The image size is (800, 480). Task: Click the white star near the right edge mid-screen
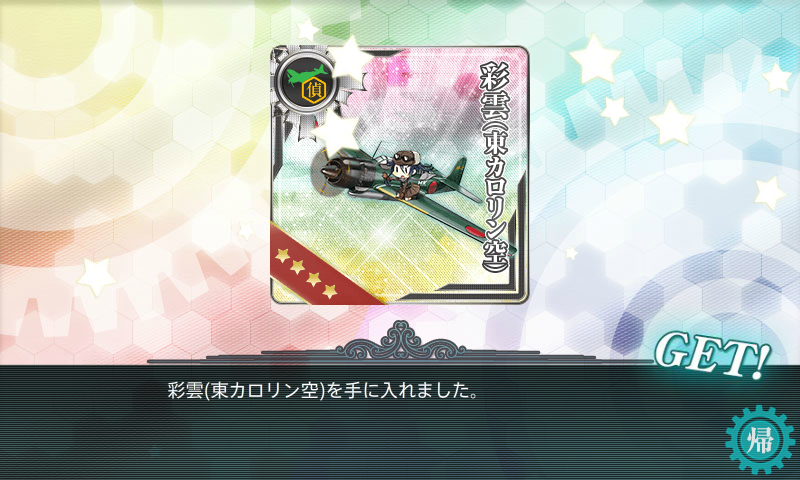[x=768, y=193]
